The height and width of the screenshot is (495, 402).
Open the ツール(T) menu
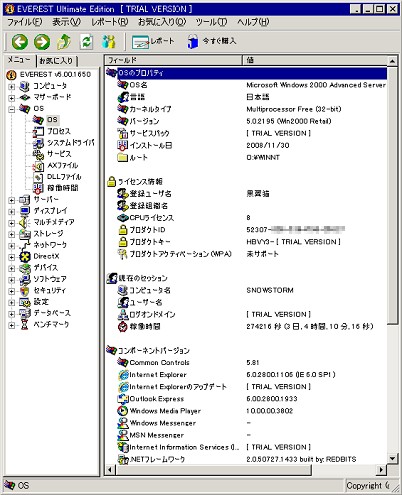tap(211, 22)
